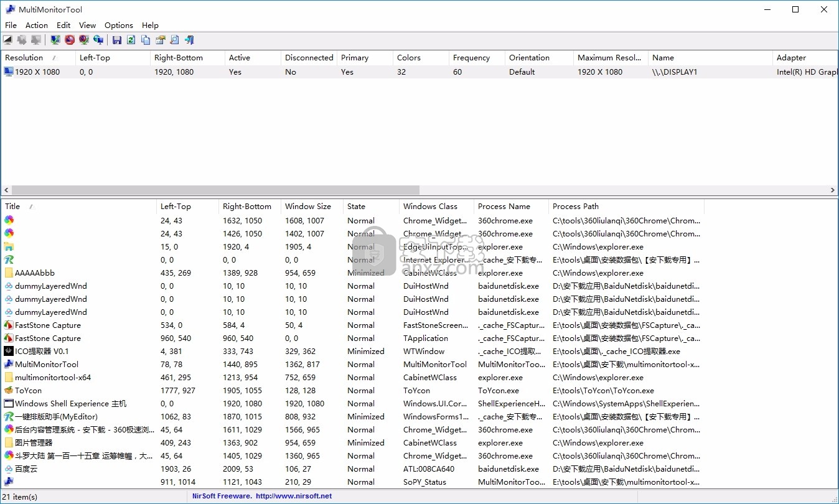This screenshot has width=839, height=504.
Task: Open the View menu
Action: click(x=88, y=25)
